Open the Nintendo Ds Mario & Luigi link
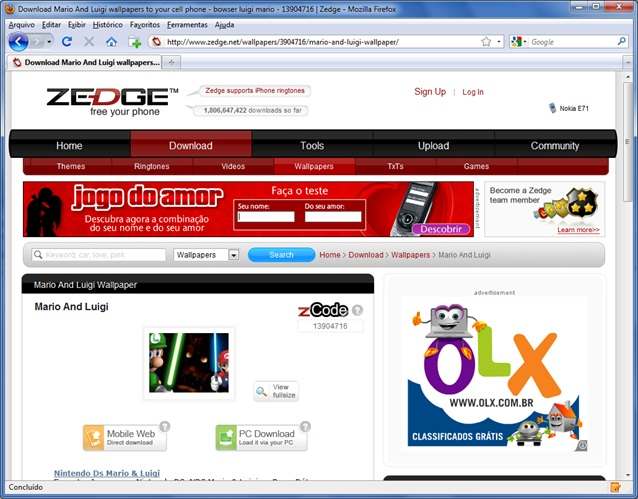This screenshot has height=499, width=638. pyautogui.click(x=107, y=473)
